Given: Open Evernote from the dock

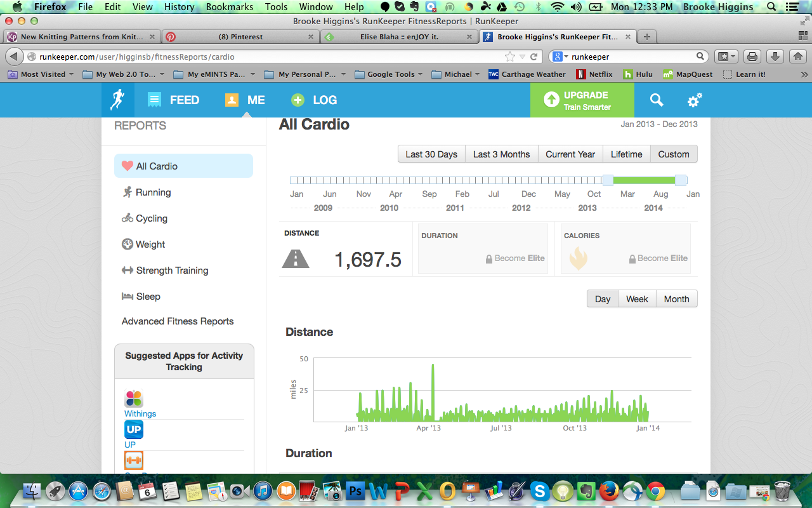Looking at the screenshot, I should (x=586, y=491).
